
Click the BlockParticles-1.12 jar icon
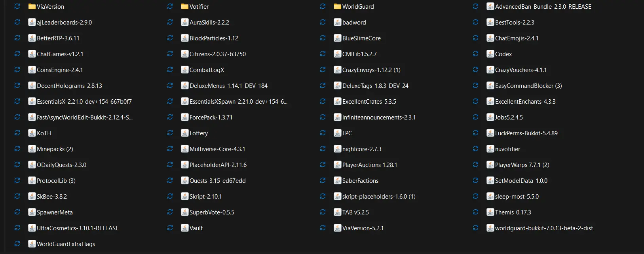tap(185, 38)
